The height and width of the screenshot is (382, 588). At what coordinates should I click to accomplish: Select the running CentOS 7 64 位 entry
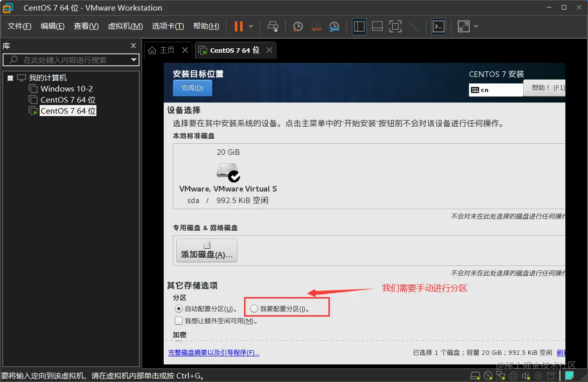point(68,111)
